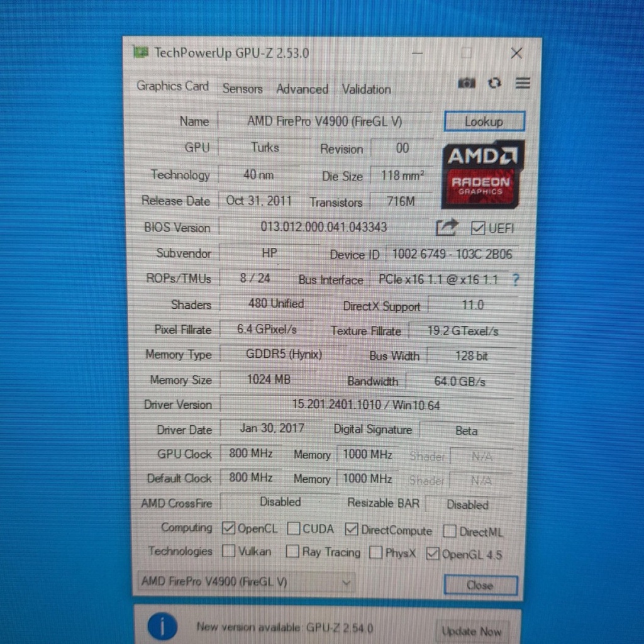Click the Close button at bottom
This screenshot has height=644, width=644.
click(x=480, y=585)
